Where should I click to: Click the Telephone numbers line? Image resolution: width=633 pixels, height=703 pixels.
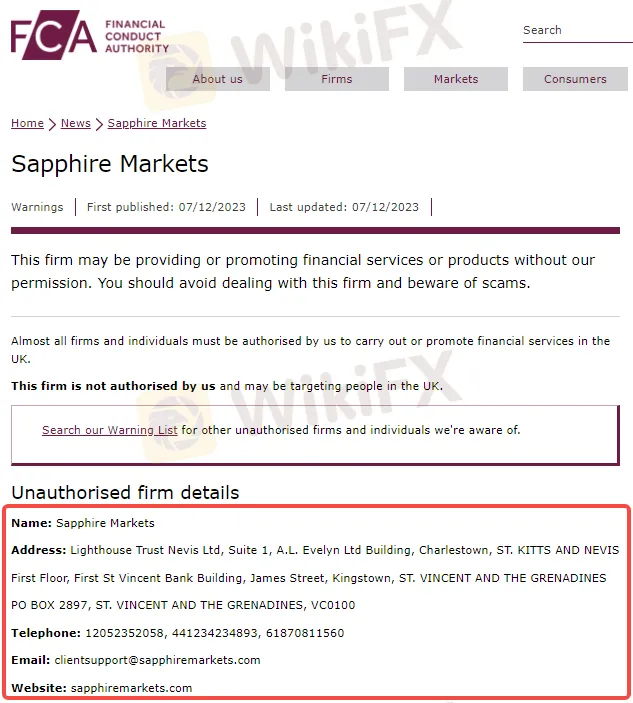[177, 633]
